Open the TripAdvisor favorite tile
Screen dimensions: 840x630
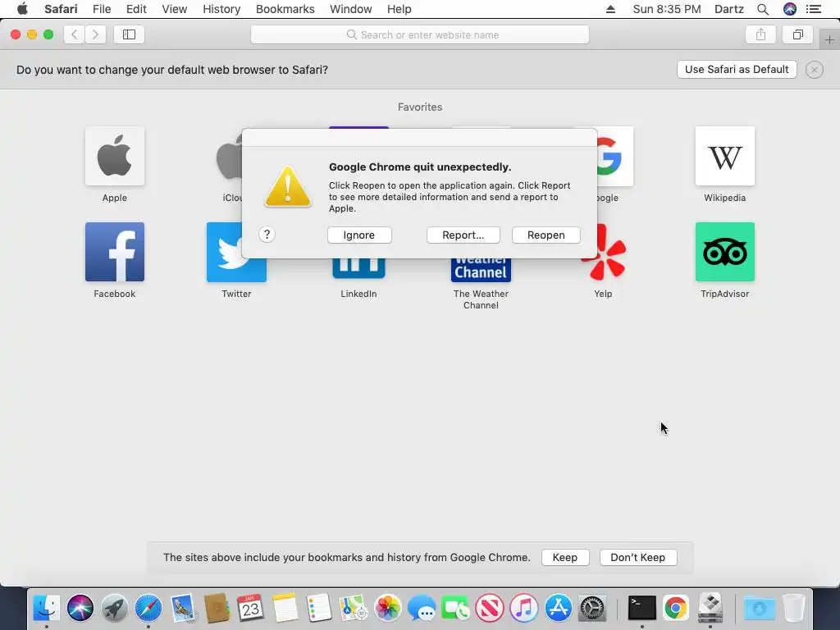click(x=725, y=252)
